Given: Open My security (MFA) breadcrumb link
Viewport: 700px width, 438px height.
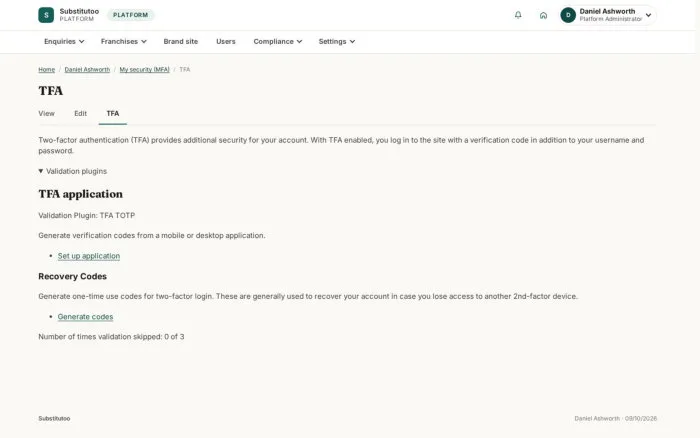Looking at the screenshot, I should click(x=145, y=70).
